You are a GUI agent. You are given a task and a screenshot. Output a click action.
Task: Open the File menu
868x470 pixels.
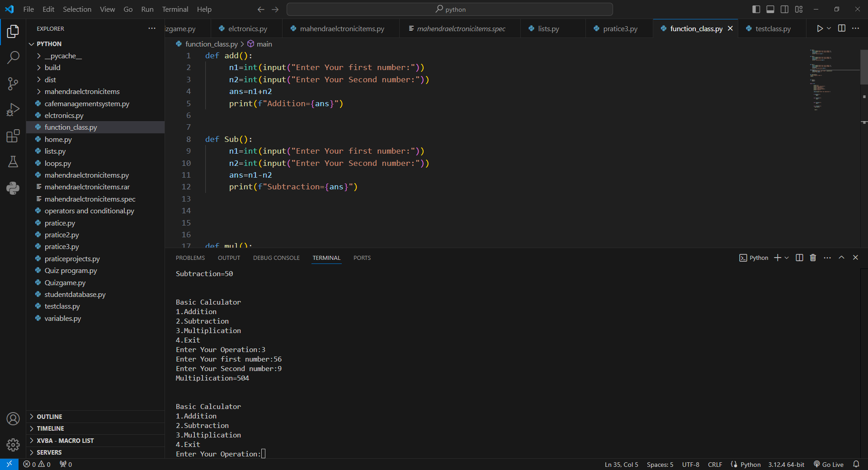click(x=28, y=9)
